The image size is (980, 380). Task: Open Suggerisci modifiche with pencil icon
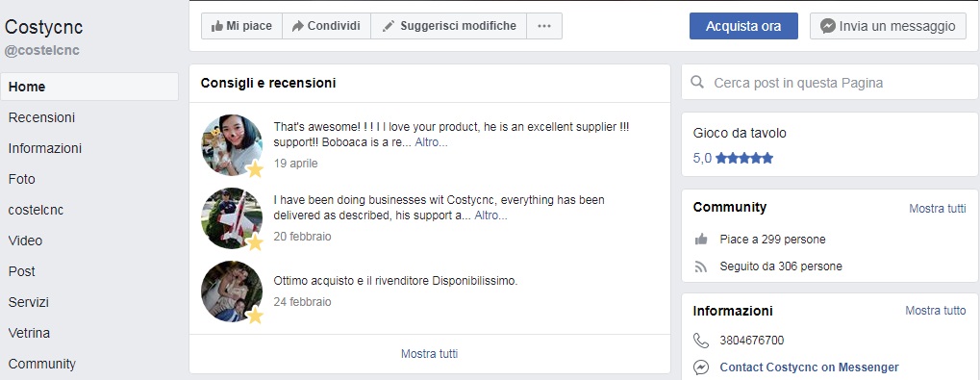[449, 26]
